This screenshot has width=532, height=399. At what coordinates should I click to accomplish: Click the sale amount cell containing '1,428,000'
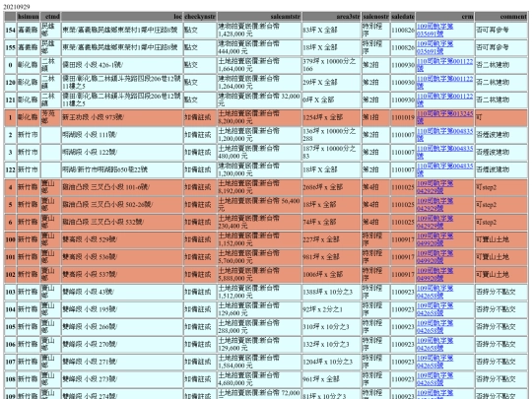259,31
